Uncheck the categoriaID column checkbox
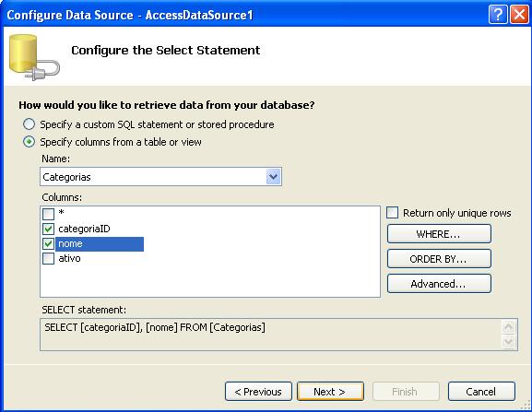 [x=48, y=229]
